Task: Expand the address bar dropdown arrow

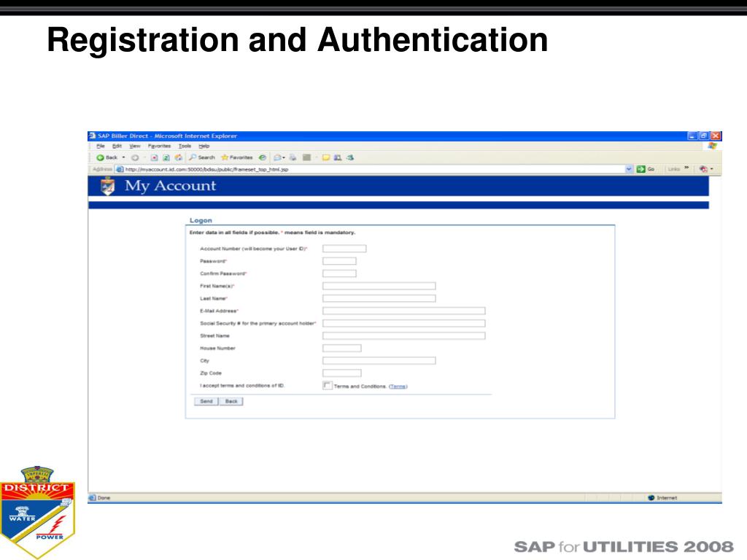Action: click(x=629, y=169)
